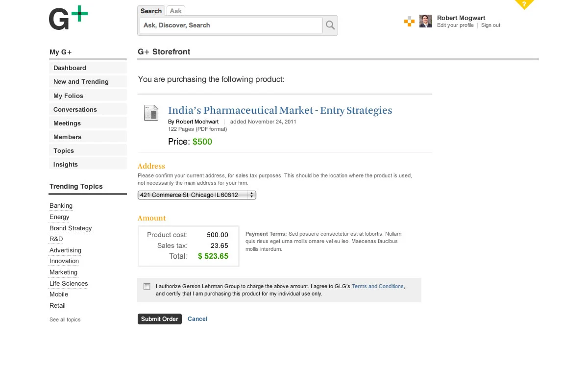
Task: Select the Innovation trending topic
Action: click(64, 261)
